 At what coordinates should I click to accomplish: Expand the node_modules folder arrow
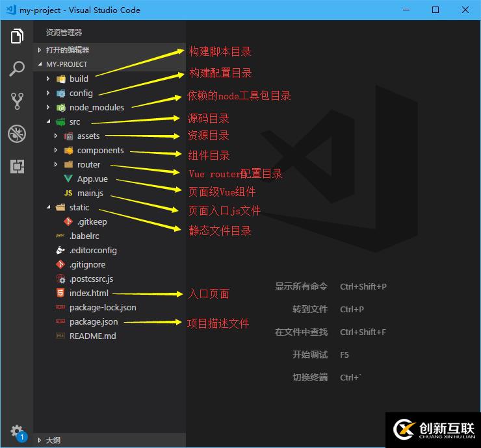click(x=48, y=107)
